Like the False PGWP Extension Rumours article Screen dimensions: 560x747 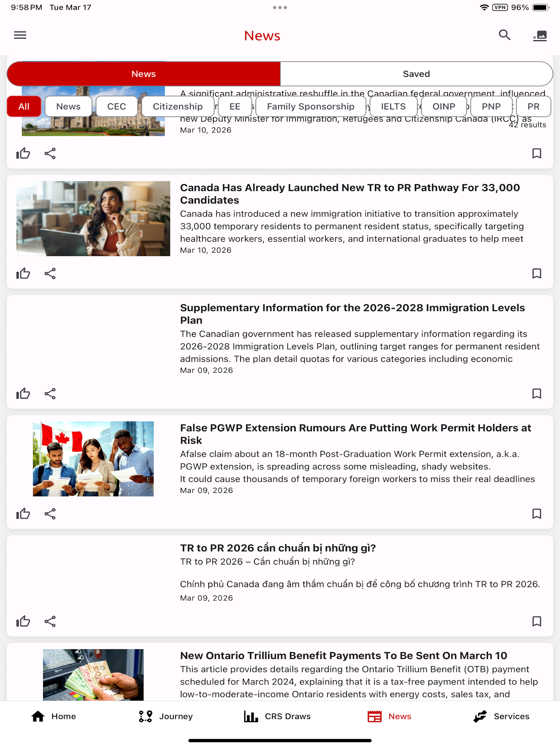23,514
